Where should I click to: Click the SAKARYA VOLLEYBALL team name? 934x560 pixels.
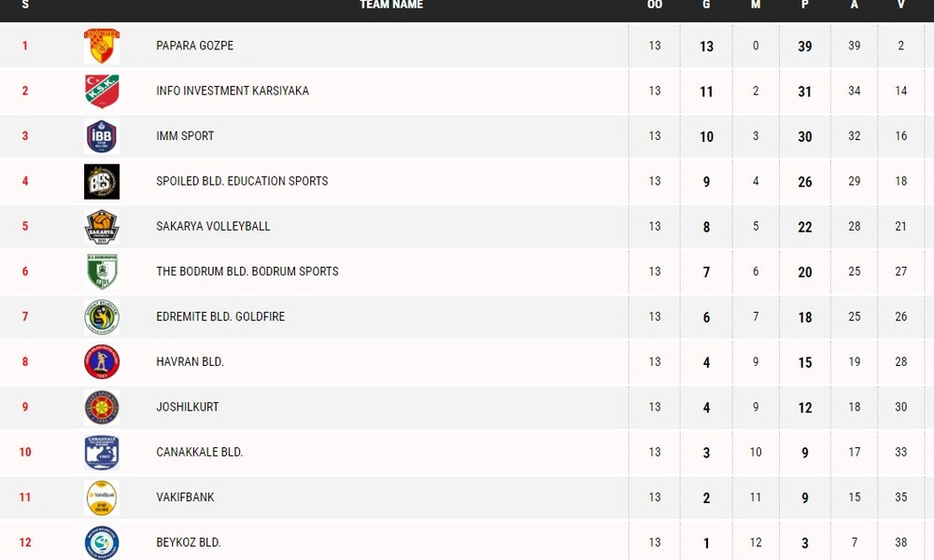coord(213,227)
